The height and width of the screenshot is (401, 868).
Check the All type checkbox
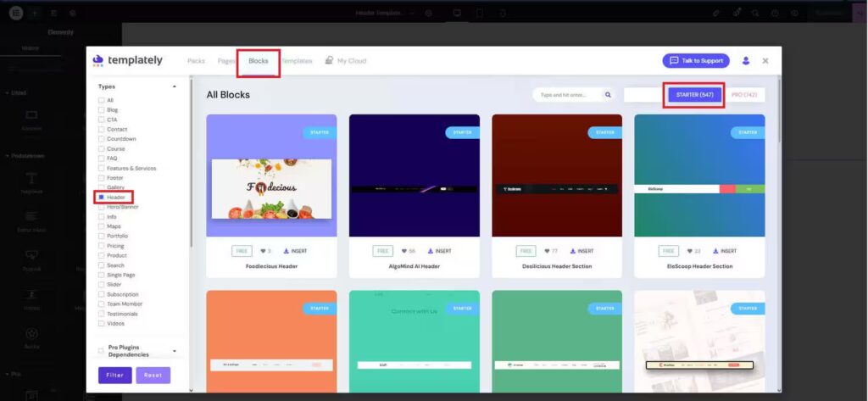(102, 100)
